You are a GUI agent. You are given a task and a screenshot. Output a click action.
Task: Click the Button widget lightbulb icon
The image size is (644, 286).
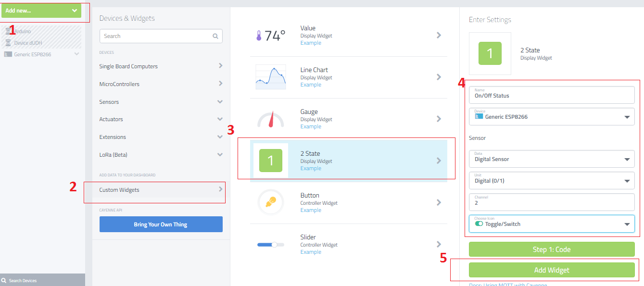click(x=270, y=202)
